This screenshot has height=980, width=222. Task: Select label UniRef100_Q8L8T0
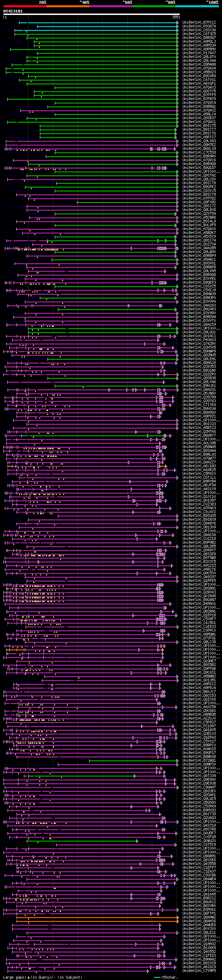[199, 57]
